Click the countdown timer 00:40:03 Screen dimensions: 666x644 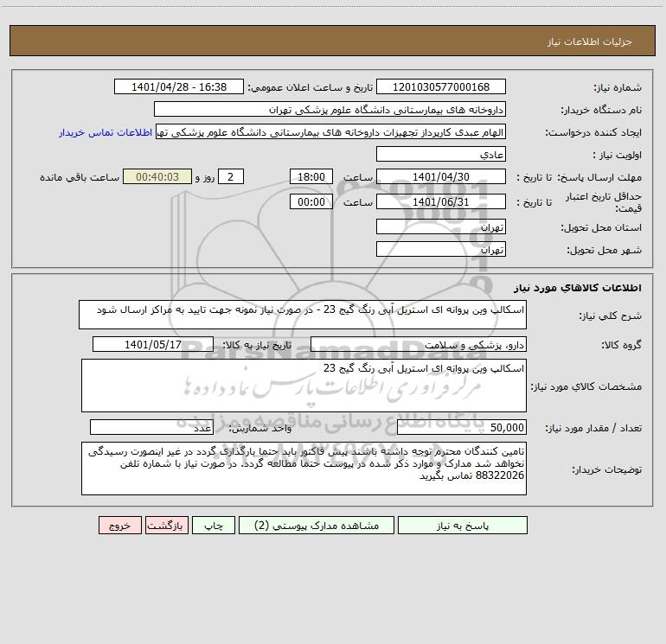pyautogui.click(x=157, y=176)
